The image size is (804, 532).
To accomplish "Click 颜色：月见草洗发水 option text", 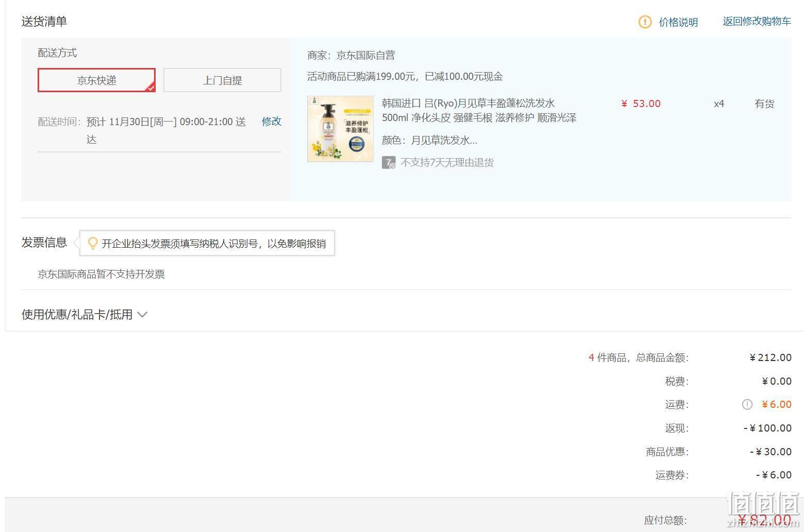I will click(429, 140).
